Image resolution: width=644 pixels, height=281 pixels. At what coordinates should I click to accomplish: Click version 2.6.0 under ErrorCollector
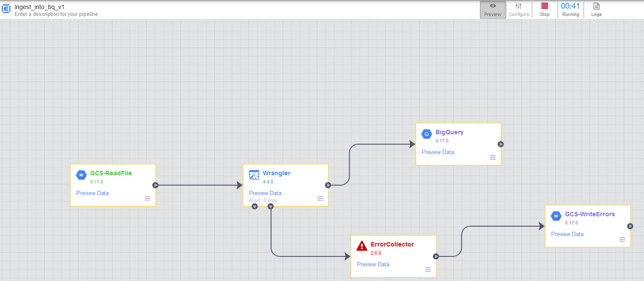tap(376, 253)
